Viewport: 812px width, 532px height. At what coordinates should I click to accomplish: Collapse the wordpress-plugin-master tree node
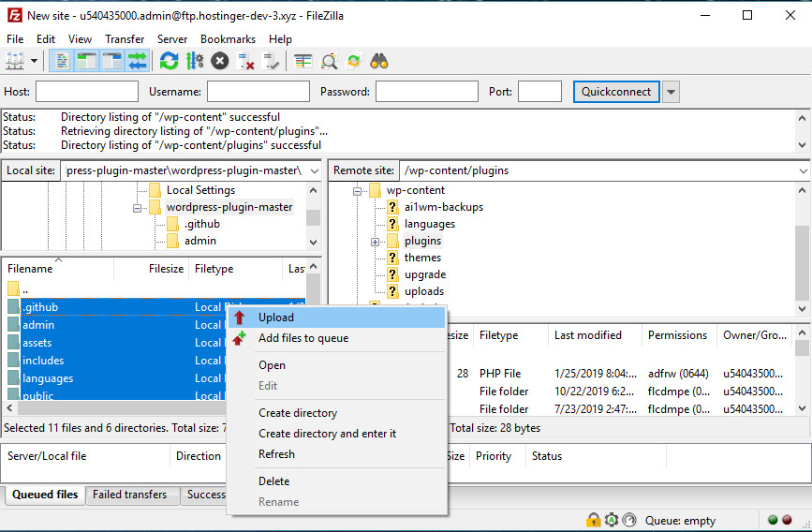coord(138,208)
